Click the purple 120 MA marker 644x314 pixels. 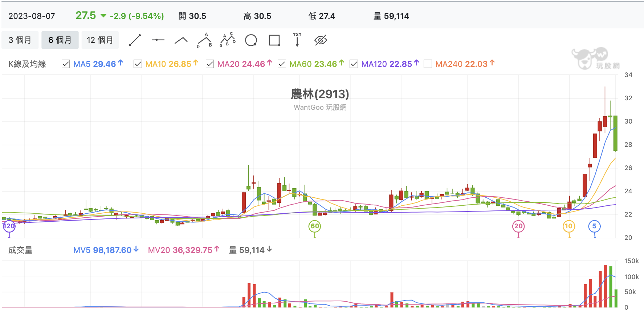(x=9, y=226)
